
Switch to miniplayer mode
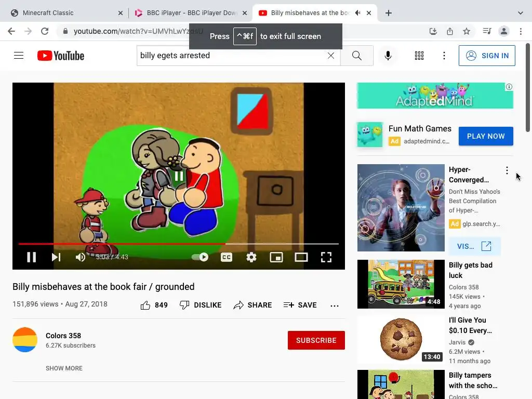[x=276, y=257]
